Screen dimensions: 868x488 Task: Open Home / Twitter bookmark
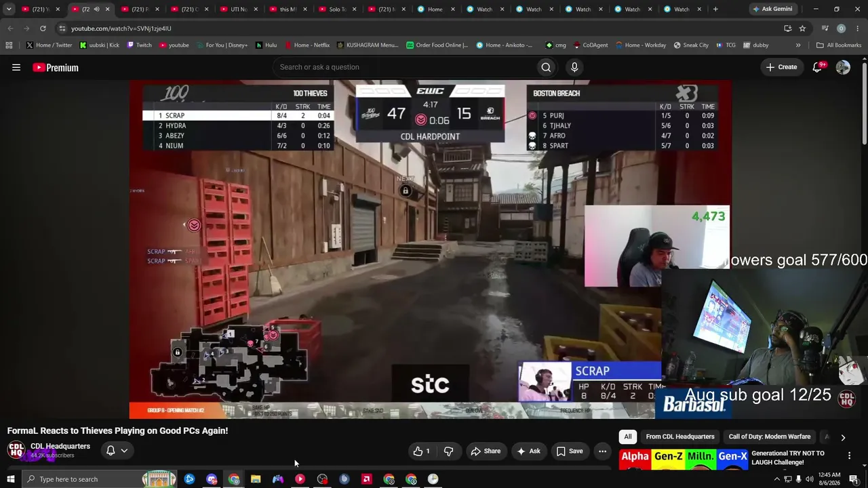point(49,45)
